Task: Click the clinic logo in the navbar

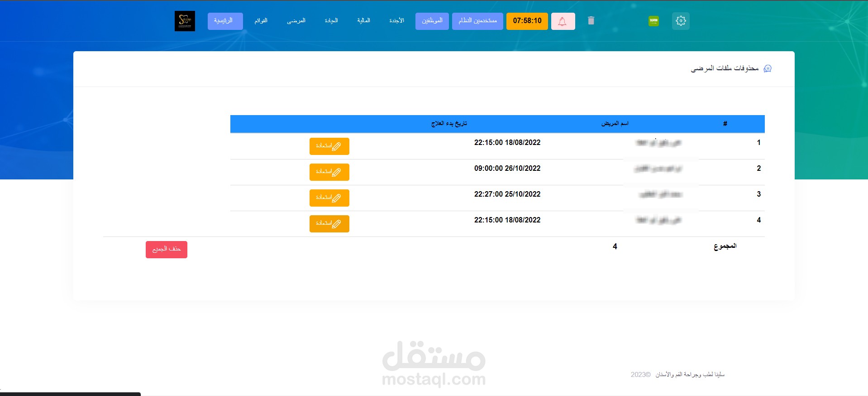Action: (x=185, y=21)
